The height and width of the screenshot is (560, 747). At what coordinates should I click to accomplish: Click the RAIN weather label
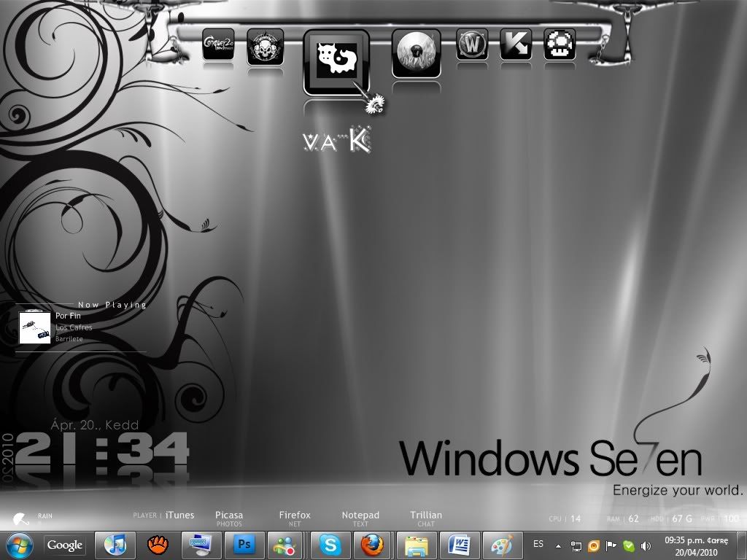(x=45, y=516)
